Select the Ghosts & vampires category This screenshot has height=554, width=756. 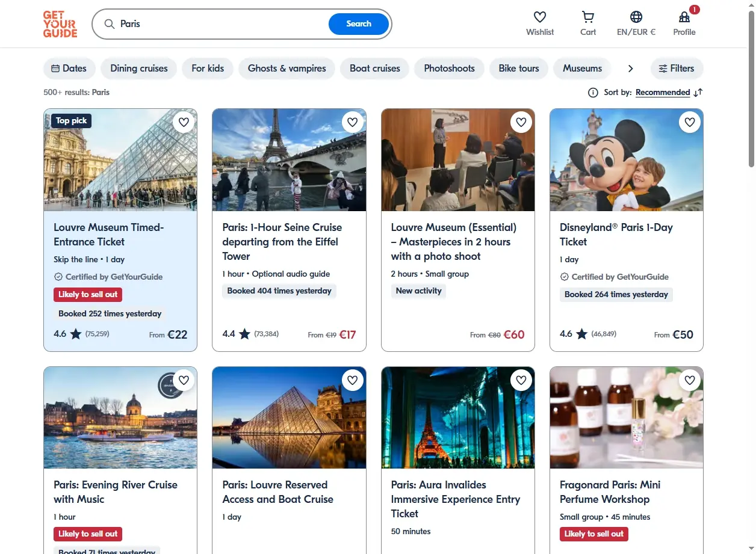[287, 69]
